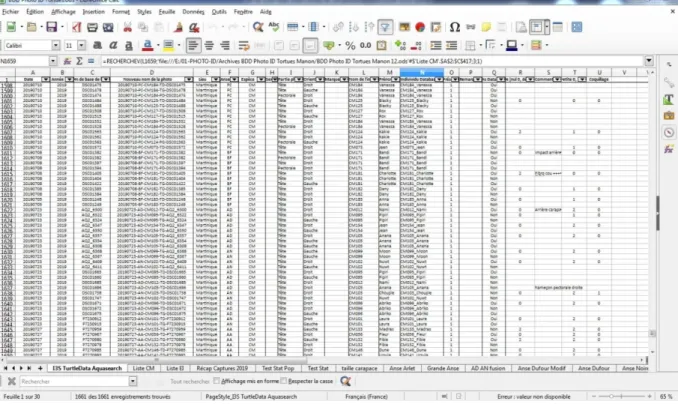The height and width of the screenshot is (404, 678).
Task: Switch to Anse Dufour Modif sheet tab
Action: pyautogui.click(x=541, y=368)
